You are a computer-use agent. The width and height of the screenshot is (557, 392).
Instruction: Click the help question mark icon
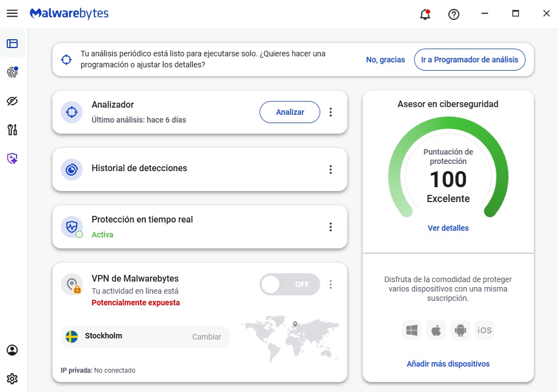(454, 14)
